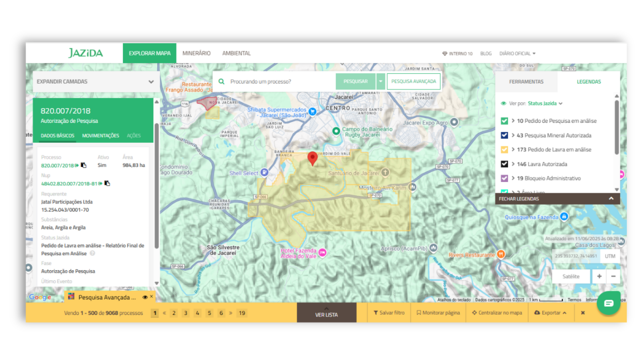Viewport: 644px width, 362px height.
Task: Close the Pesquisa Avançada layer tag
Action: coord(151,296)
